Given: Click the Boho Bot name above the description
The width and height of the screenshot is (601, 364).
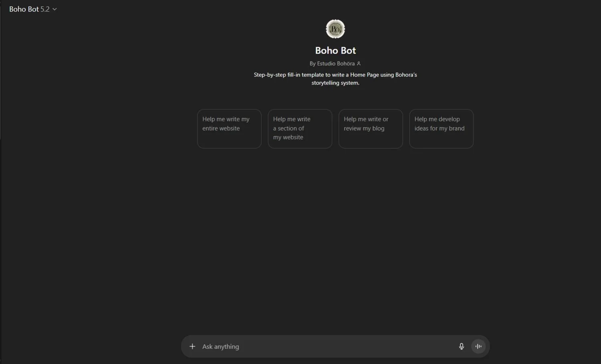Looking at the screenshot, I should pyautogui.click(x=335, y=50).
